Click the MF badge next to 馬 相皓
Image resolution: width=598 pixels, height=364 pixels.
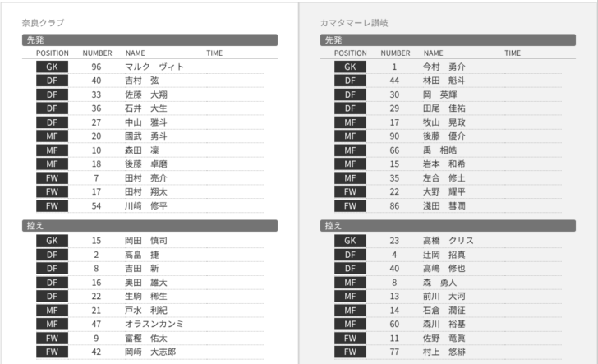tap(350, 150)
